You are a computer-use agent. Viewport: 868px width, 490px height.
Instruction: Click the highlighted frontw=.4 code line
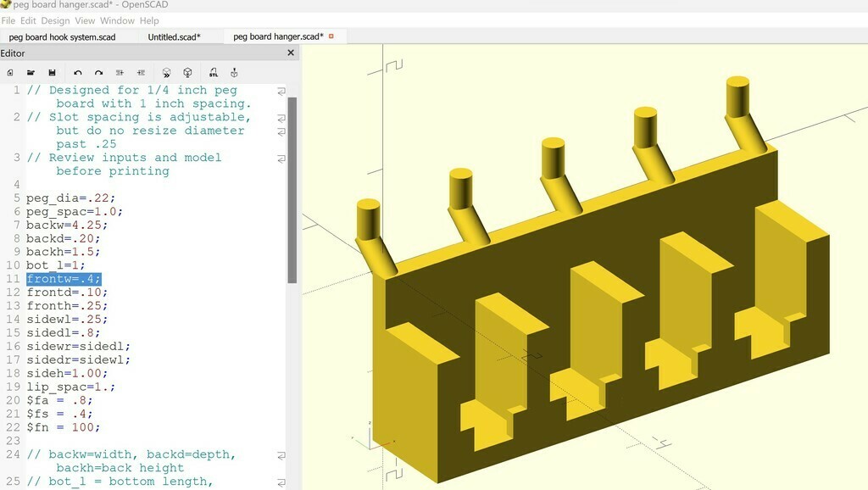pyautogui.click(x=64, y=279)
